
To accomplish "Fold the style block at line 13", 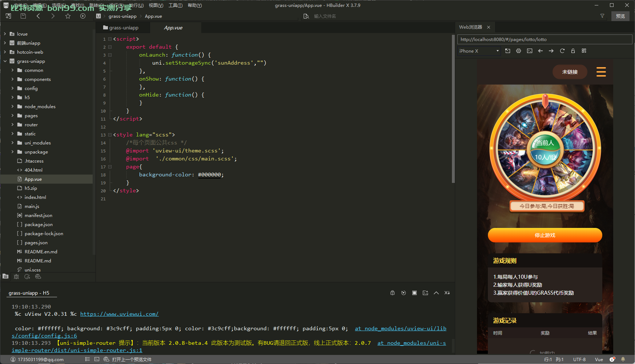I will [x=110, y=135].
